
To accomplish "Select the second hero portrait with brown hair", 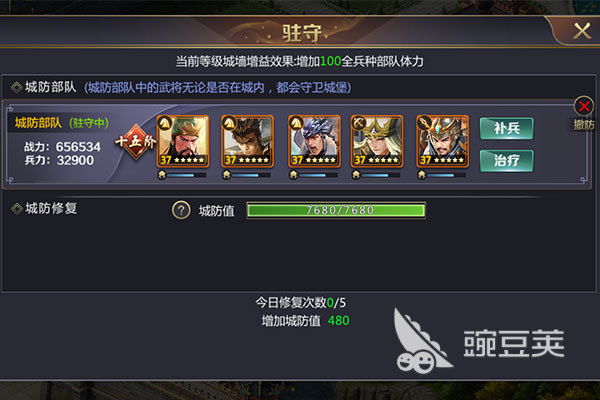I will click(x=247, y=141).
